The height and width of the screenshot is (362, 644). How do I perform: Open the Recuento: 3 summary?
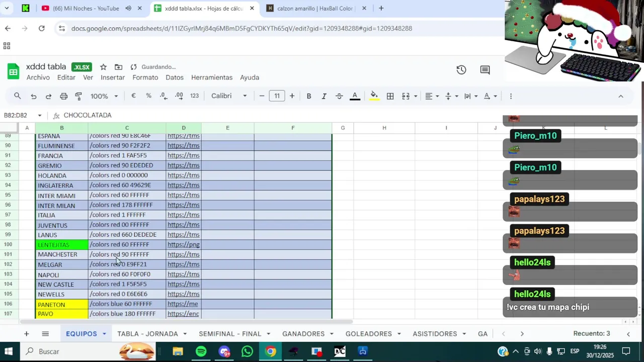(x=592, y=334)
